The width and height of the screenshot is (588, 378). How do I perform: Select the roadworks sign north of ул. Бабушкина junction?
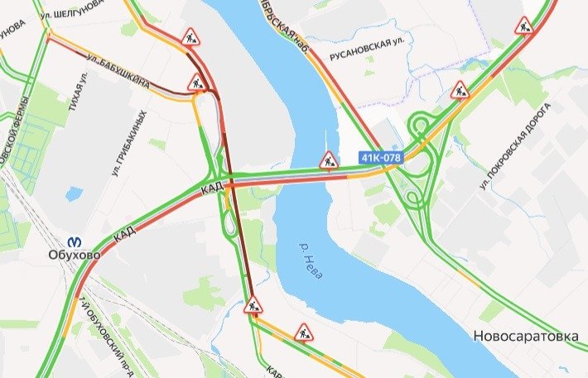coord(190,37)
